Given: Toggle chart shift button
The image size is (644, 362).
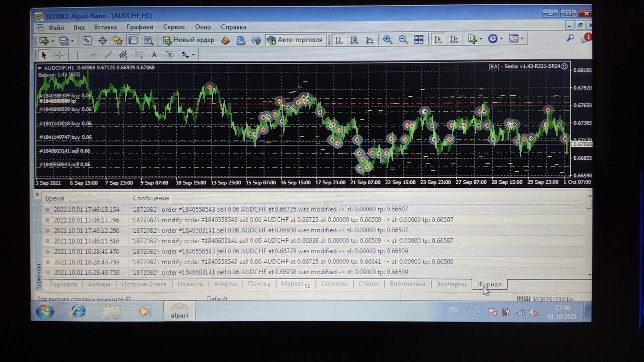Looking at the screenshot, I should (x=454, y=39).
